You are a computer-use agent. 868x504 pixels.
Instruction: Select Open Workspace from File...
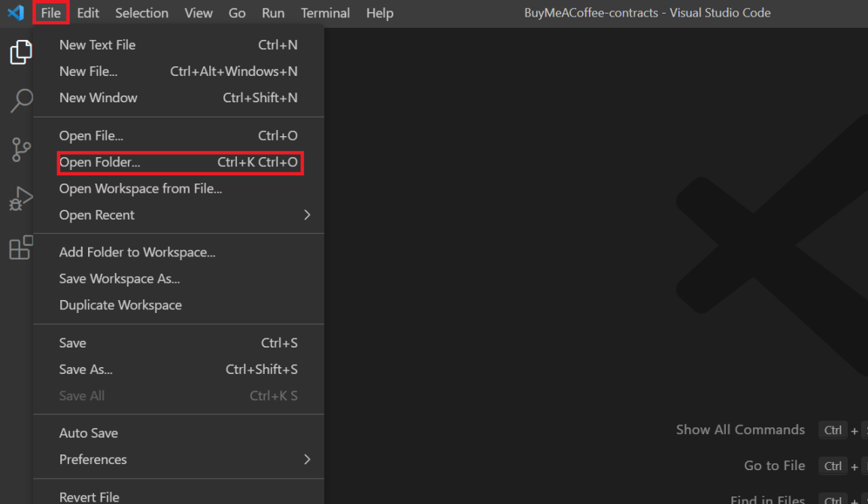point(141,189)
